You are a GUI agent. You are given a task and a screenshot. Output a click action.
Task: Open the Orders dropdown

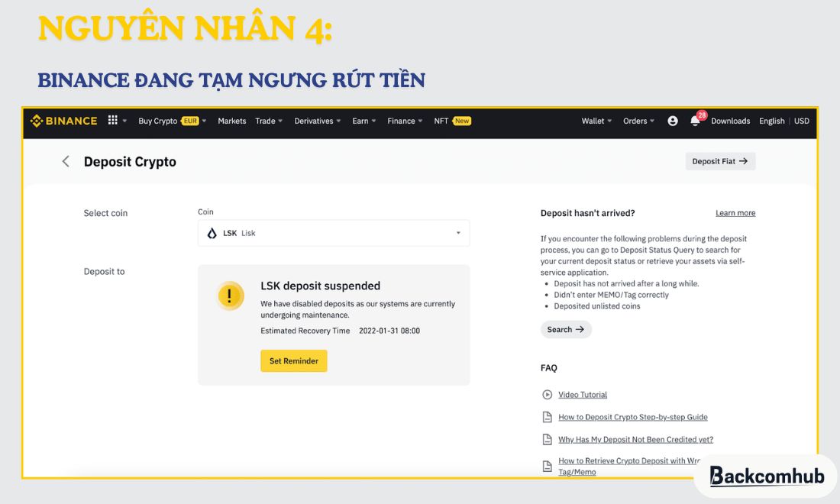pyautogui.click(x=638, y=121)
